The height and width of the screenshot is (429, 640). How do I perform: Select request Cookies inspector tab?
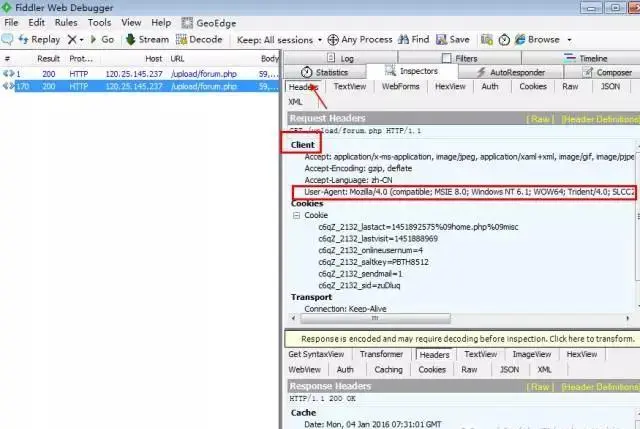pyautogui.click(x=533, y=87)
